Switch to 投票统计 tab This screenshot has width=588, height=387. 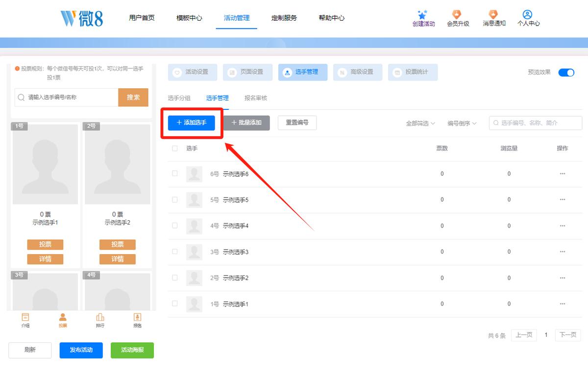coord(413,72)
